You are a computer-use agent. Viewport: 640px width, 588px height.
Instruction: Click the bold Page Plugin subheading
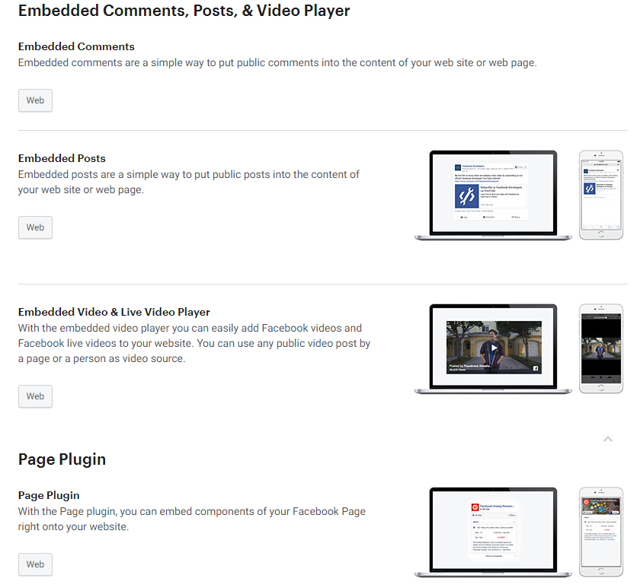click(x=49, y=495)
